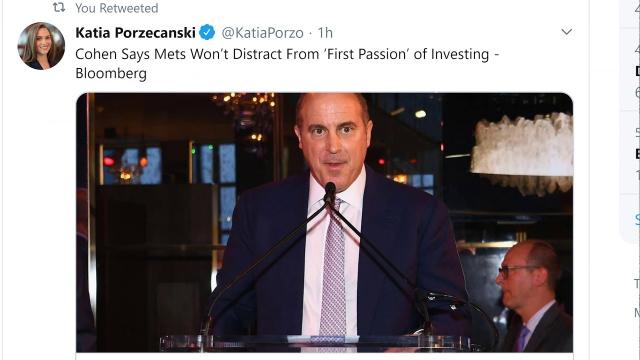The width and height of the screenshot is (640, 360).
Task: Click the word 'Bloomberg' in the tweet
Action: click(x=111, y=73)
